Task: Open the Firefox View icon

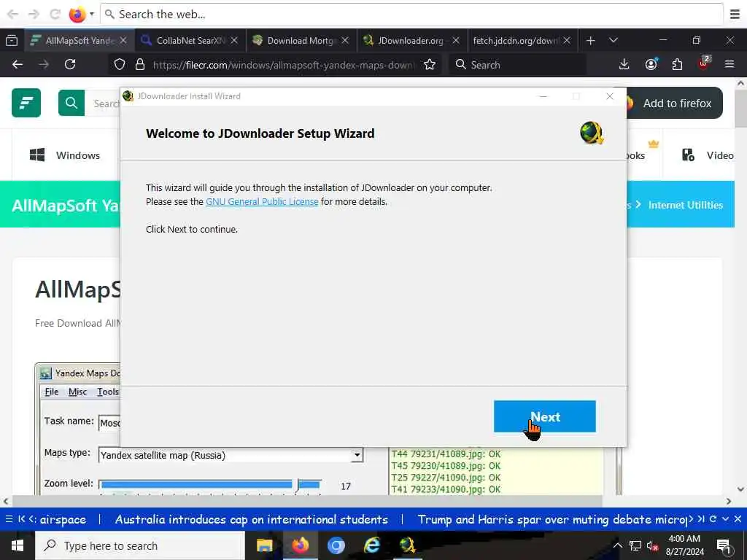Action: click(12, 41)
